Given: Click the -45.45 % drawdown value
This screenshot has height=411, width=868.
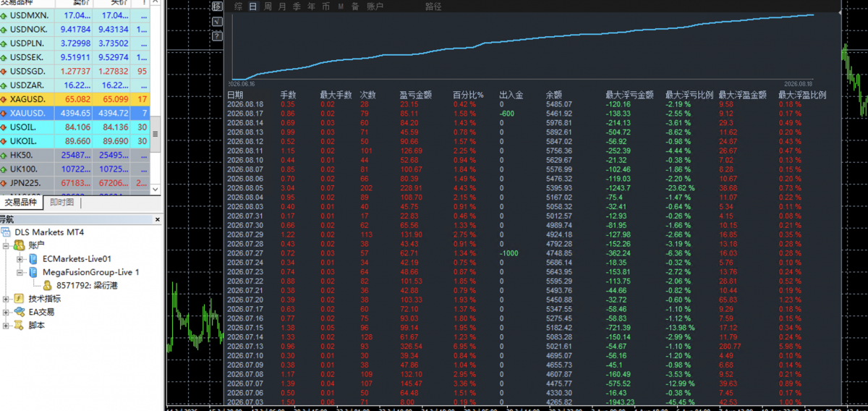Looking at the screenshot, I should [x=679, y=402].
